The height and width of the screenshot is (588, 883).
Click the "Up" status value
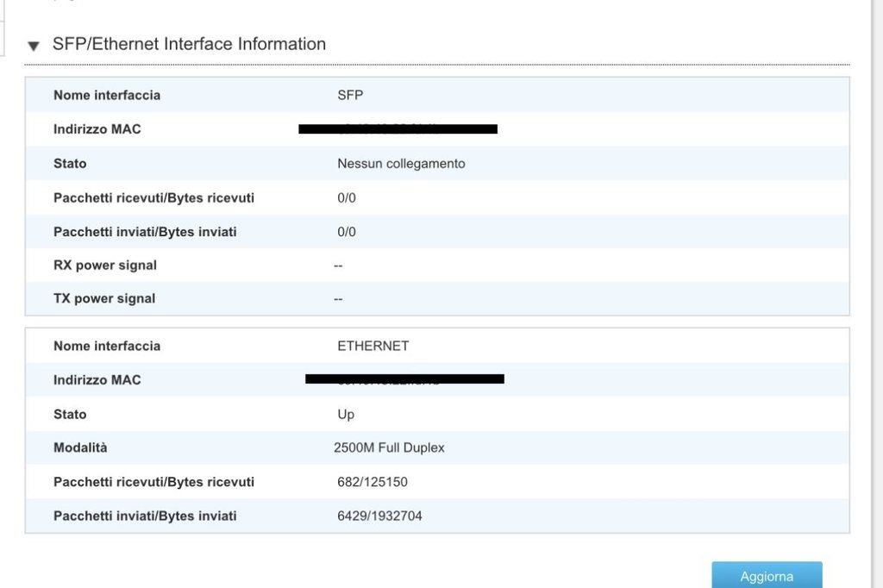point(346,414)
